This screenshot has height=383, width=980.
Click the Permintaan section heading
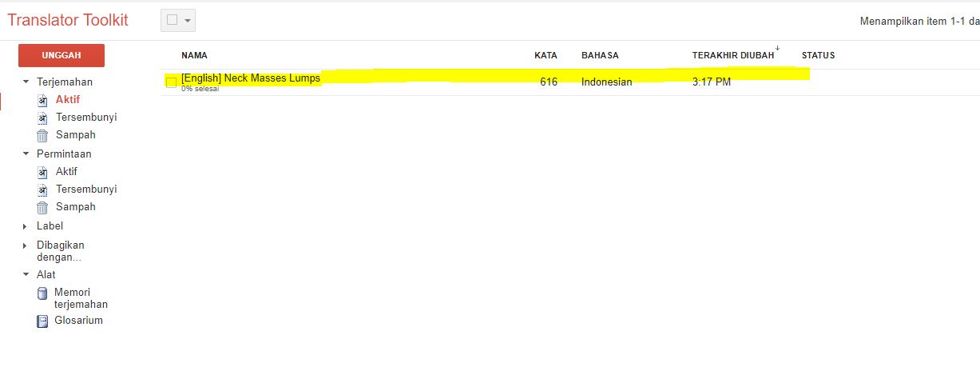click(64, 154)
